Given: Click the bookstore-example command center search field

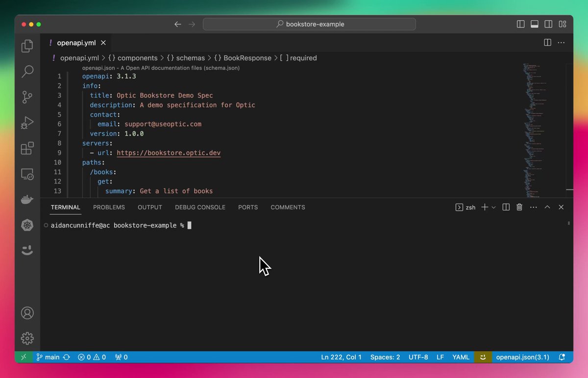Looking at the screenshot, I should click(309, 24).
